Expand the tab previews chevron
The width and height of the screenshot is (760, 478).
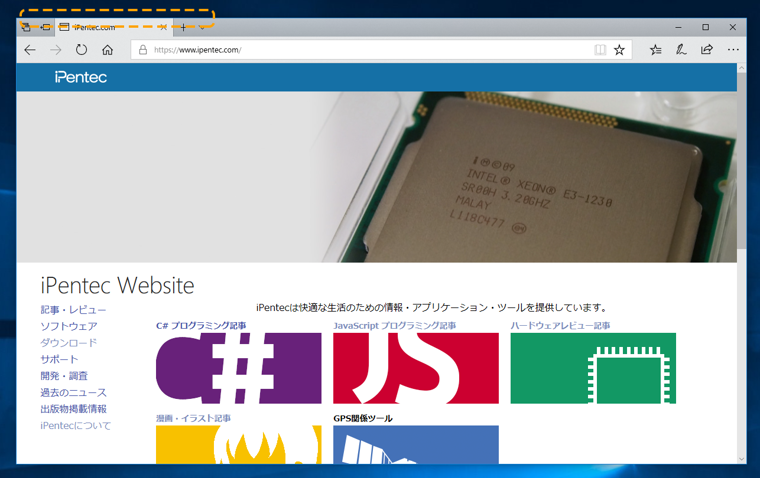click(202, 28)
